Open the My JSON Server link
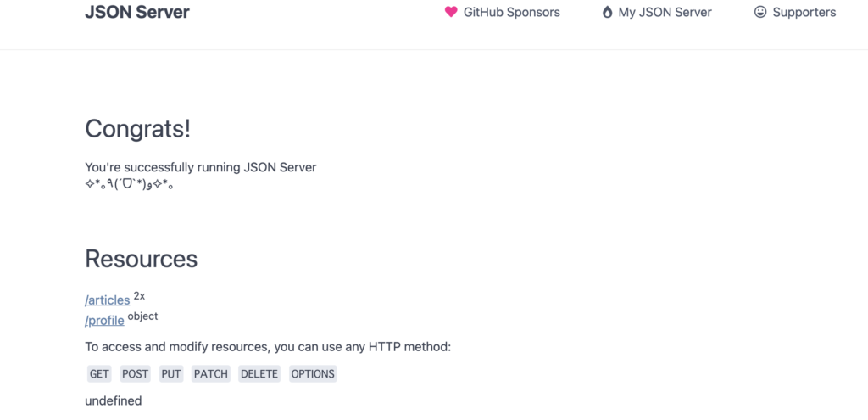This screenshot has width=868, height=420. pos(657,12)
